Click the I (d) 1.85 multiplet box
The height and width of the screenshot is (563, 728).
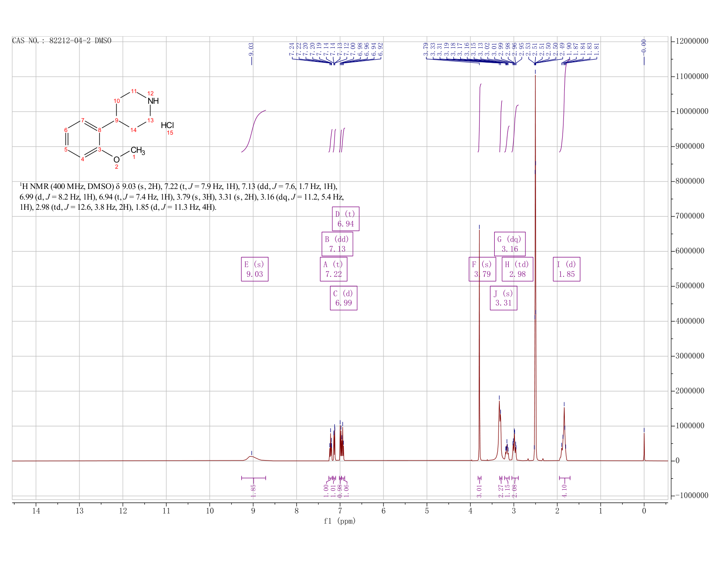pyautogui.click(x=567, y=269)
